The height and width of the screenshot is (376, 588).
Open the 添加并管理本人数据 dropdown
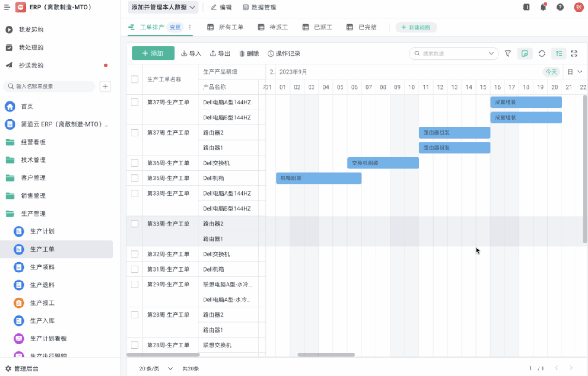(x=163, y=7)
